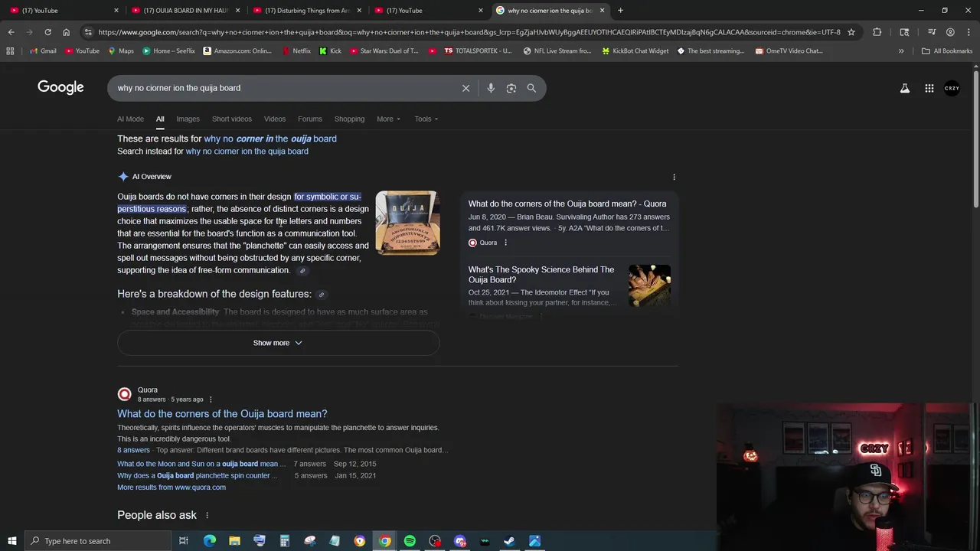Bookmark this page with the star
Viewport: 980px width, 551px height.
click(x=851, y=32)
